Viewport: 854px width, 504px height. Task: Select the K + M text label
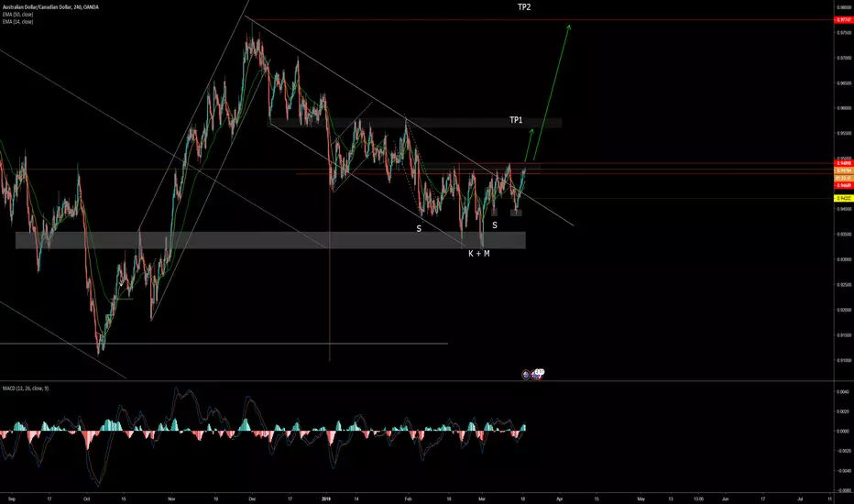pyautogui.click(x=478, y=253)
